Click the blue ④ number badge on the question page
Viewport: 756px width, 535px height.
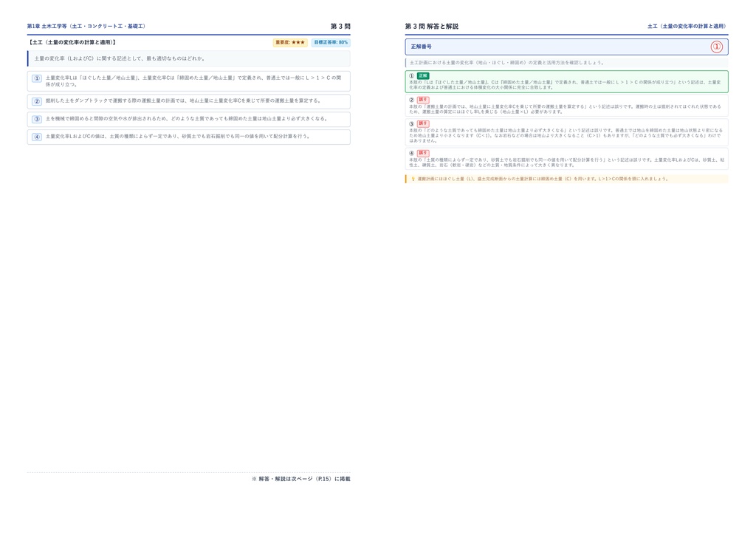pos(37,137)
